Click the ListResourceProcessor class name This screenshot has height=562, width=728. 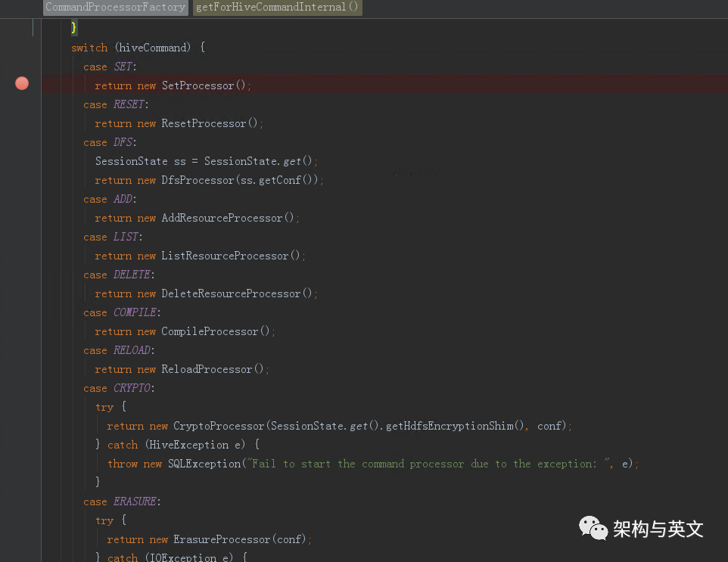pos(225,256)
